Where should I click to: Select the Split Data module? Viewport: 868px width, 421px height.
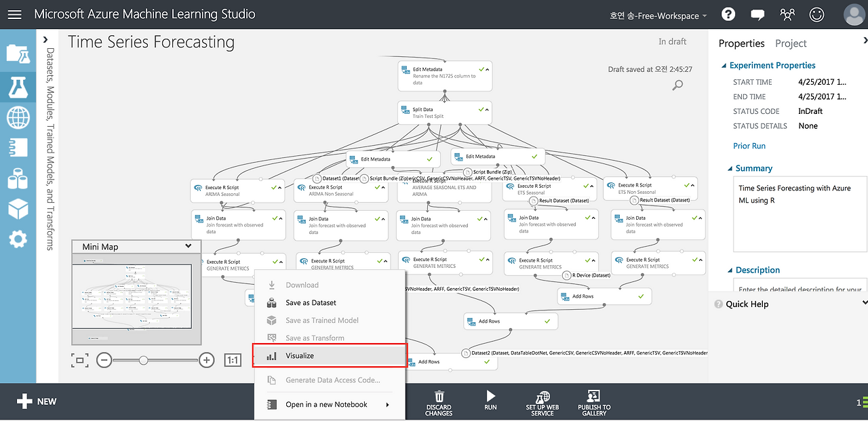point(445,113)
